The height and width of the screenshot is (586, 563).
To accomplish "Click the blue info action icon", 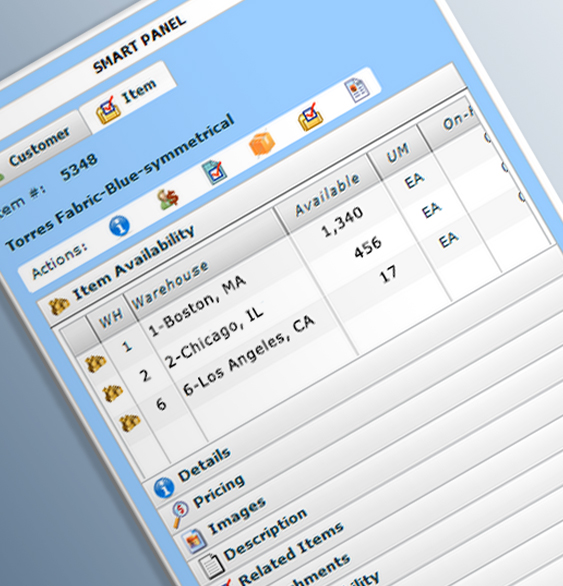I will point(120,226).
